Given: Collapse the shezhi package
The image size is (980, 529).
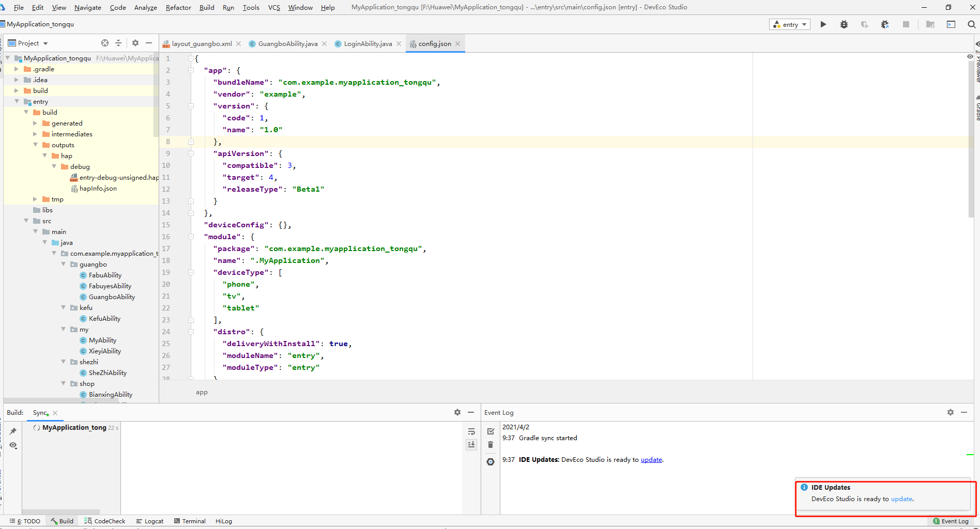Looking at the screenshot, I should click(63, 362).
